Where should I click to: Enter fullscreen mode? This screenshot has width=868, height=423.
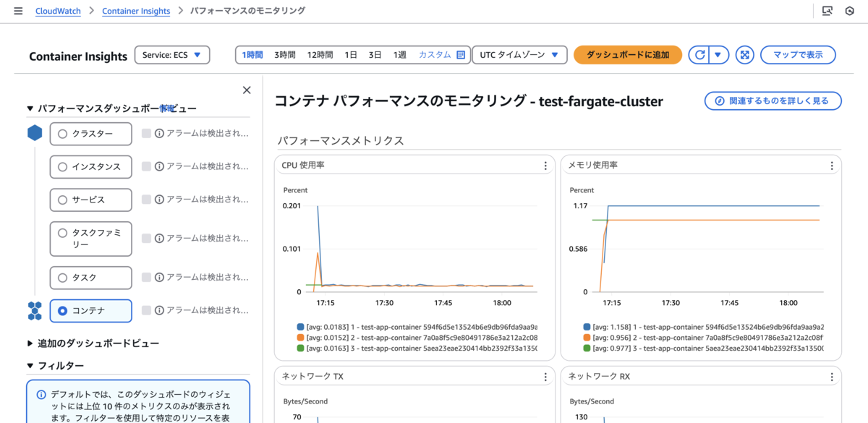pyautogui.click(x=745, y=55)
